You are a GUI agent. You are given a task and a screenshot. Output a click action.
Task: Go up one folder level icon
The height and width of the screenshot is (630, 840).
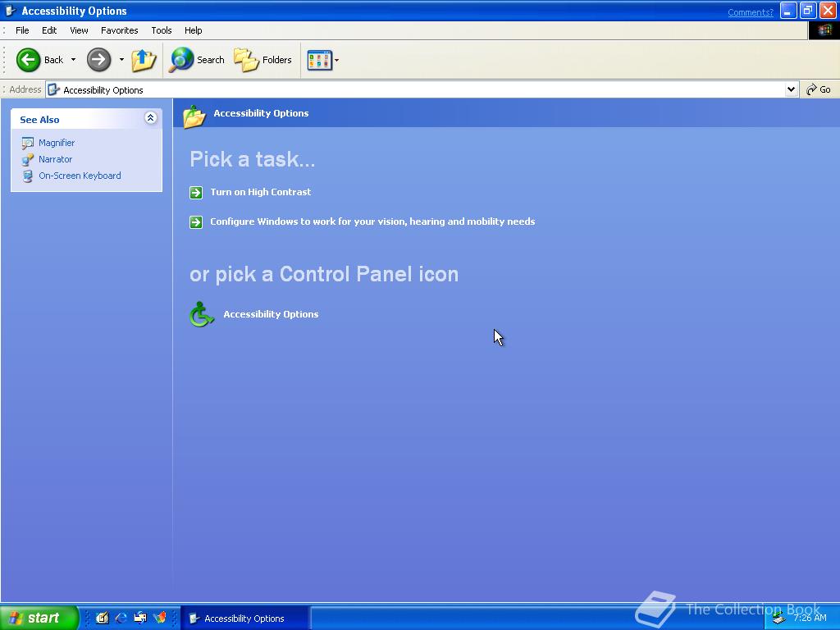pos(144,60)
